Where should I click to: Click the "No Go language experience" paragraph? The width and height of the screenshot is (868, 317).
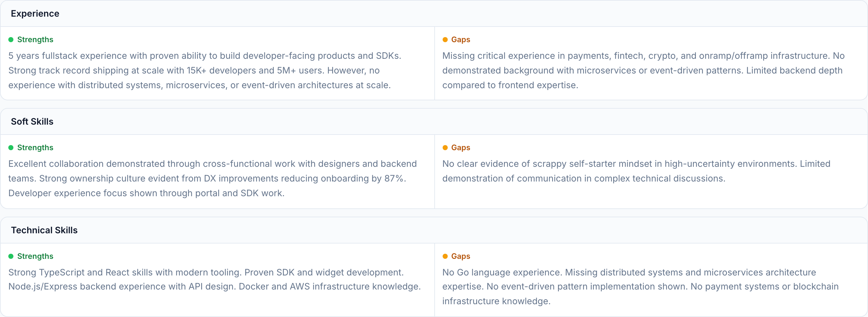[x=640, y=287]
